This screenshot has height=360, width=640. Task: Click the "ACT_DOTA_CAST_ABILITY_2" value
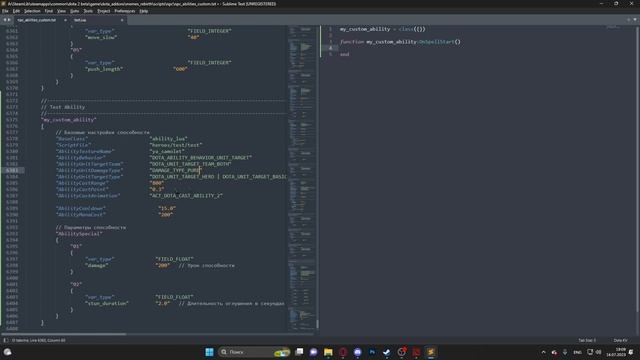coord(186,196)
